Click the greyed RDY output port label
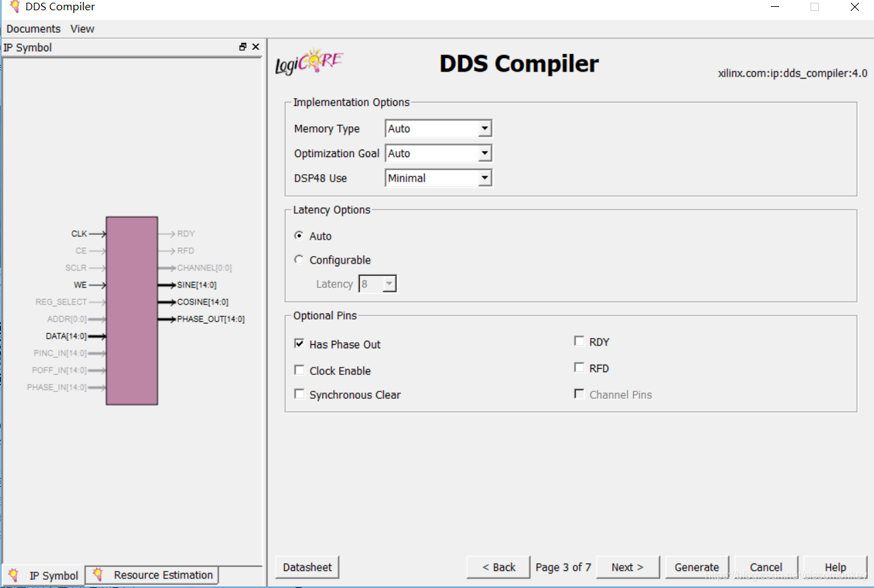 186,234
